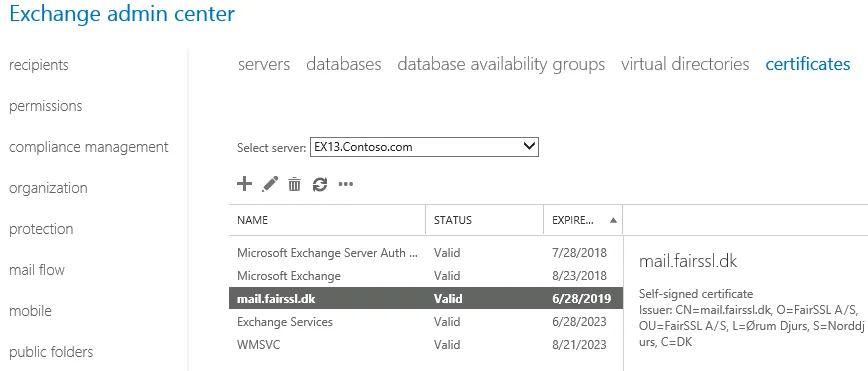Click the 7/28/2018 expiry date
Viewport: 868px width, 371px height.
point(579,253)
